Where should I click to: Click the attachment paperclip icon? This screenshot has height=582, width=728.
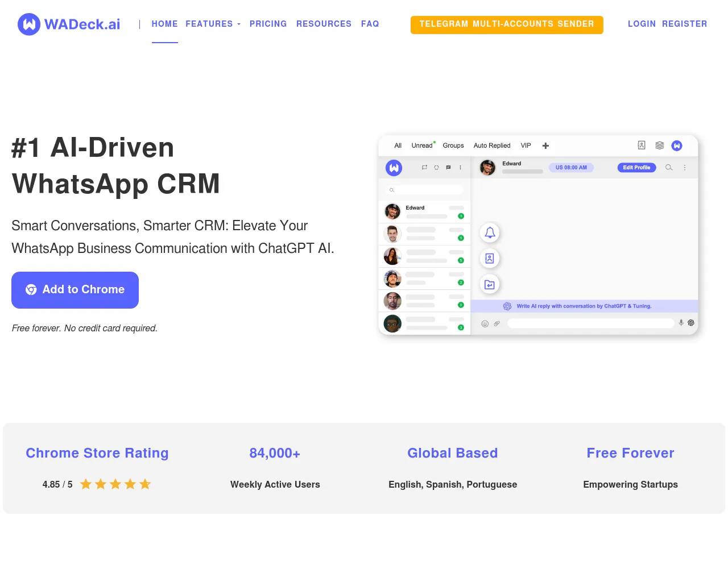pyautogui.click(x=497, y=323)
